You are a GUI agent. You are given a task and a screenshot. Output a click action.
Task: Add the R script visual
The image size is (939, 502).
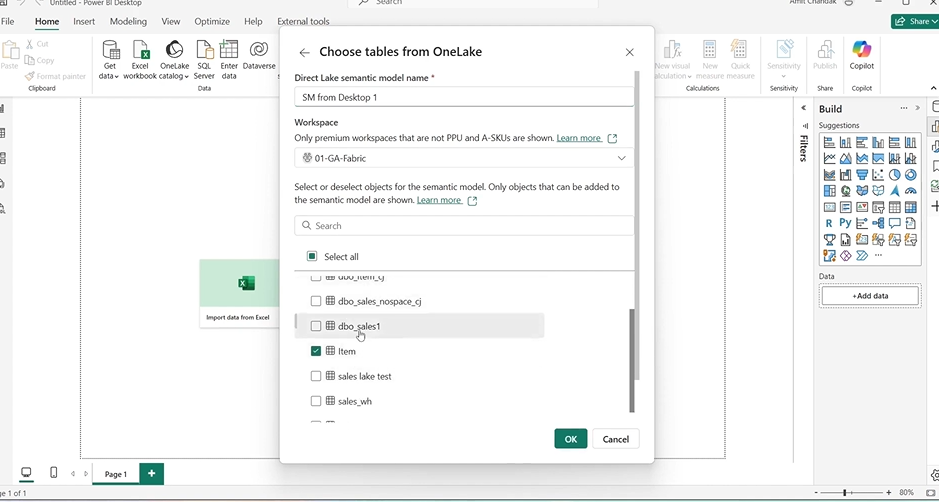[x=829, y=223]
